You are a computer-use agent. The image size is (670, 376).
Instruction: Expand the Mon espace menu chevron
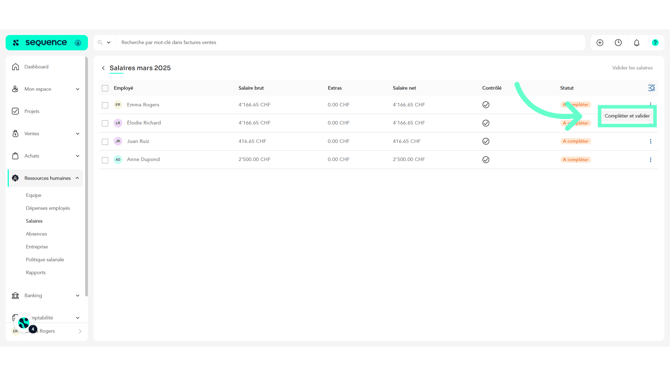77,89
